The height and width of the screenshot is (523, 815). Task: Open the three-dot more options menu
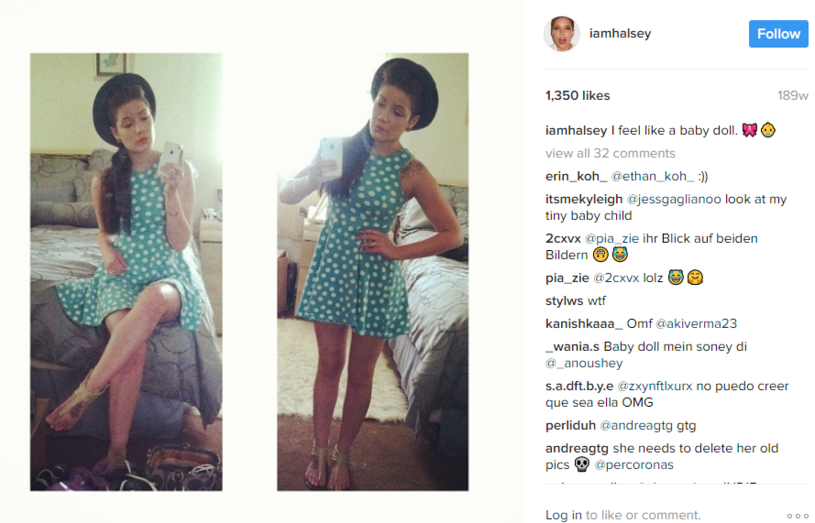click(x=797, y=516)
